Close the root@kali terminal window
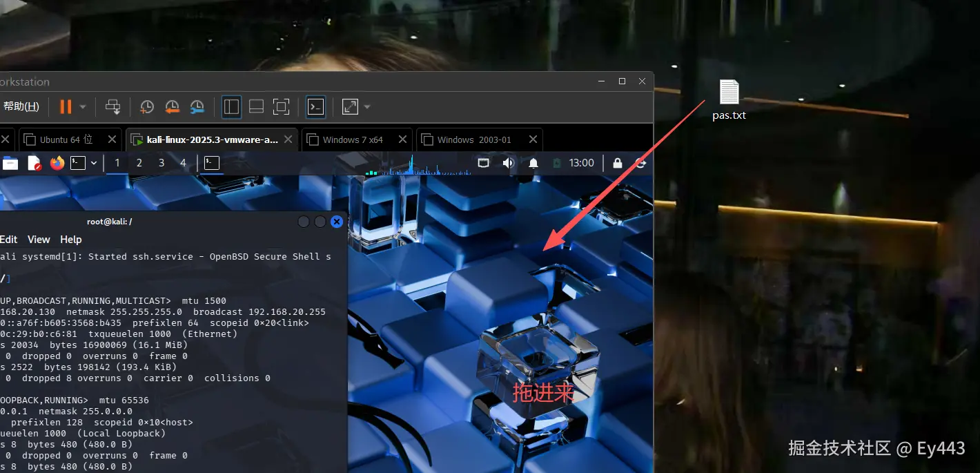 (337, 222)
